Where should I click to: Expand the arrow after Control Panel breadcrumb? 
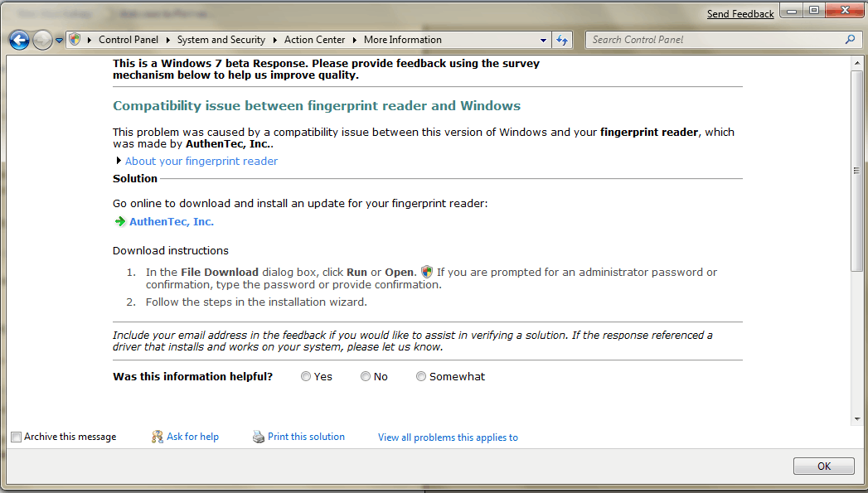[167, 40]
